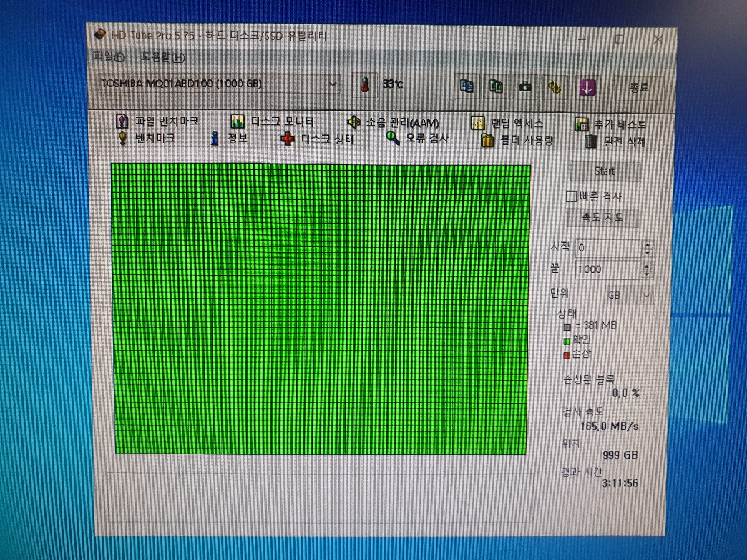Viewport: 747px width, 560px height.
Task: Click the 손상된 블록 label
Action: tap(589, 379)
